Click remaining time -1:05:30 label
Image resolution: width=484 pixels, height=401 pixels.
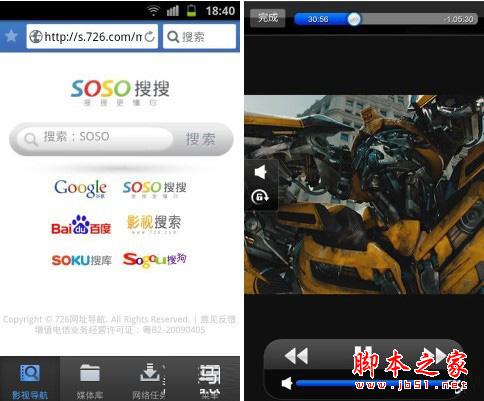459,19
